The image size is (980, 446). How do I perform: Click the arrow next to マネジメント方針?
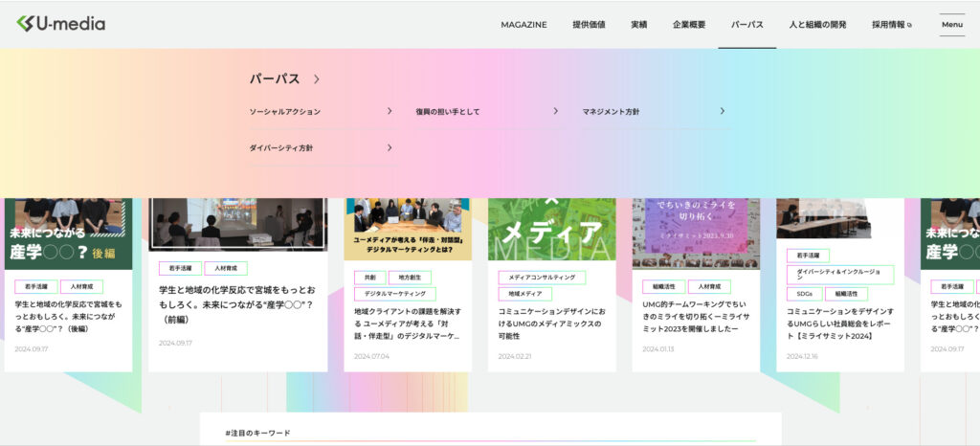coord(722,111)
